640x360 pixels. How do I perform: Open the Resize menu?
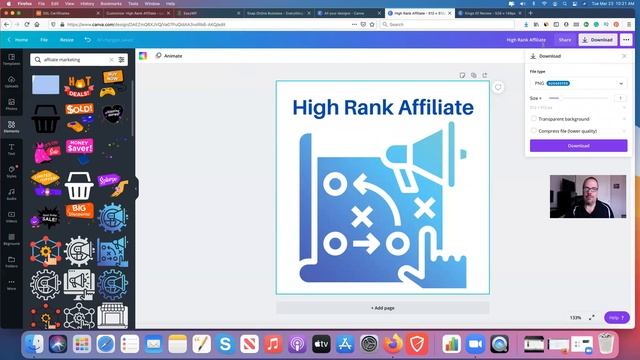coord(67,40)
